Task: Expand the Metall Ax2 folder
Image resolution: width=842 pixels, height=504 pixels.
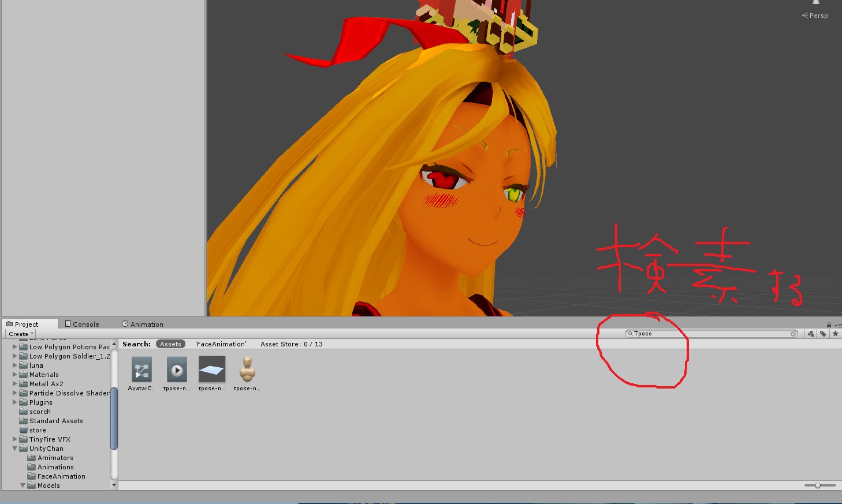Action: [x=15, y=384]
